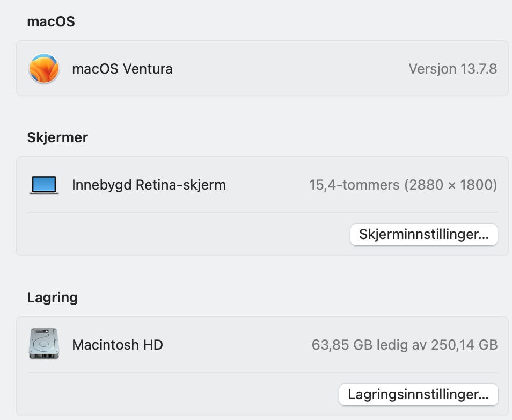Open Skjerminnstillinger display settings

424,234
